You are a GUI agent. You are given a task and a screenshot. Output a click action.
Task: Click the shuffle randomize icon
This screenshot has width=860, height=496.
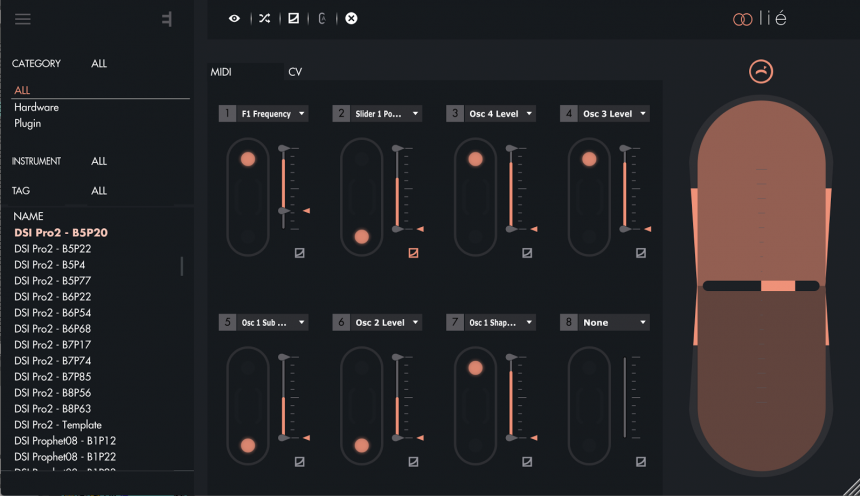click(264, 19)
